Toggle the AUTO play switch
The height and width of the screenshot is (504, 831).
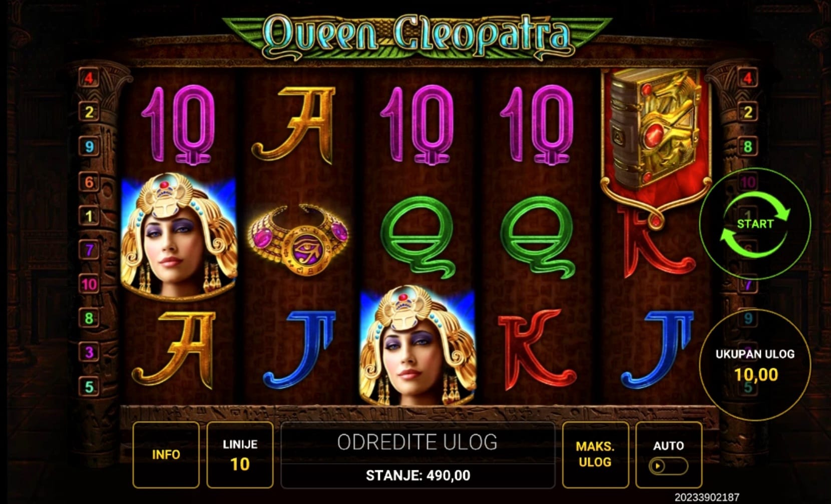point(668,466)
